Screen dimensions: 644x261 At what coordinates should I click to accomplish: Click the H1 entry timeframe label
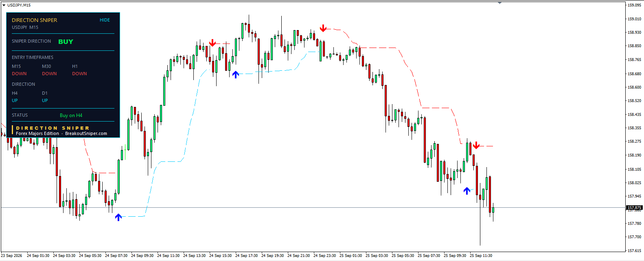point(75,66)
